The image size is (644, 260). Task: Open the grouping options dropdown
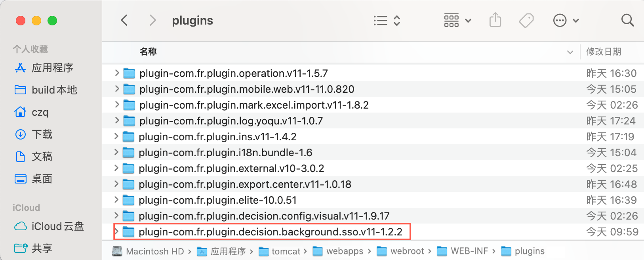[457, 21]
